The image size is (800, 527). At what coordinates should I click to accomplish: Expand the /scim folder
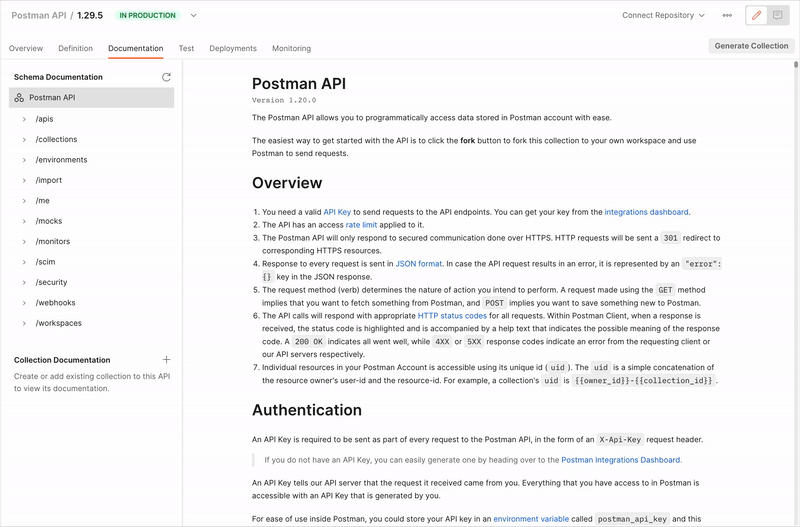[24, 262]
